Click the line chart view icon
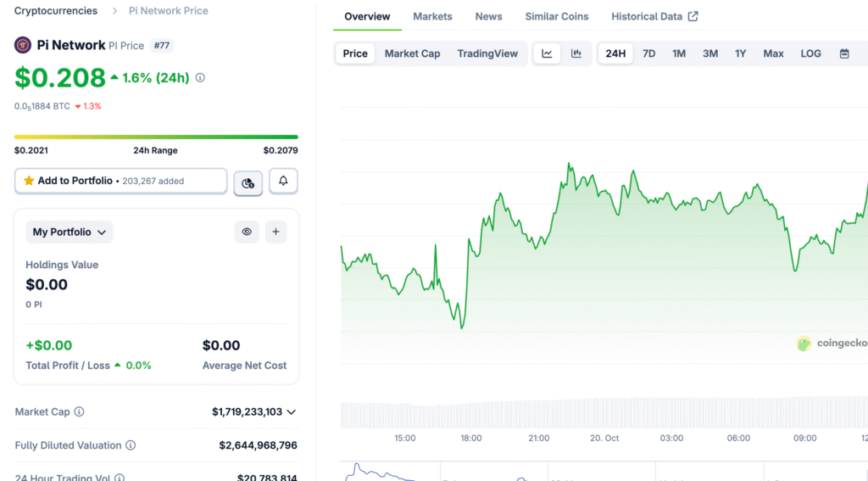868x481 pixels. [547, 53]
